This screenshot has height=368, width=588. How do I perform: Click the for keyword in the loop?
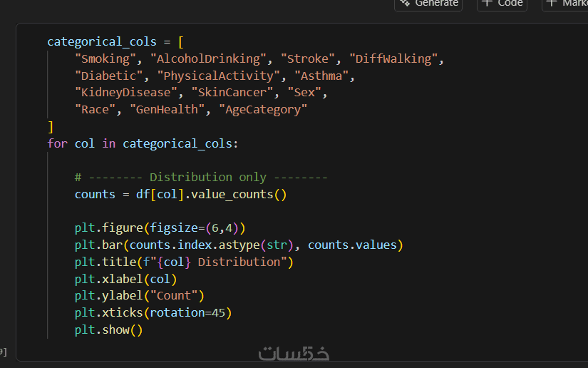(57, 143)
